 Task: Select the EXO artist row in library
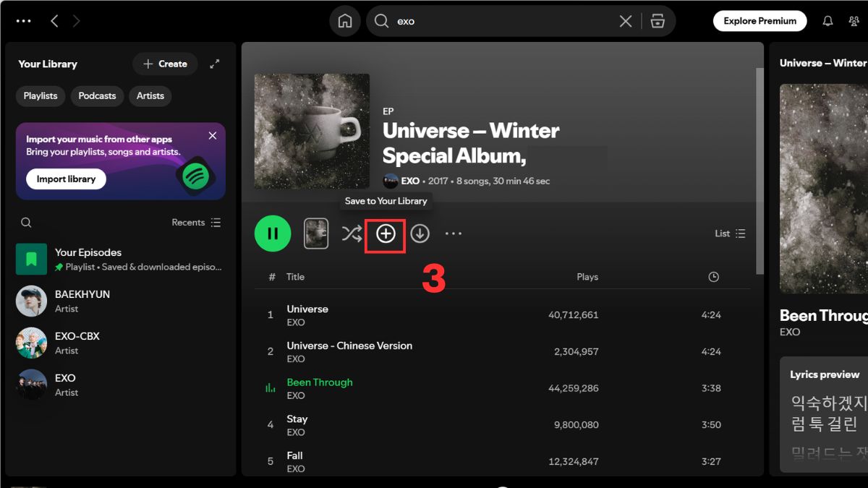[120, 385]
